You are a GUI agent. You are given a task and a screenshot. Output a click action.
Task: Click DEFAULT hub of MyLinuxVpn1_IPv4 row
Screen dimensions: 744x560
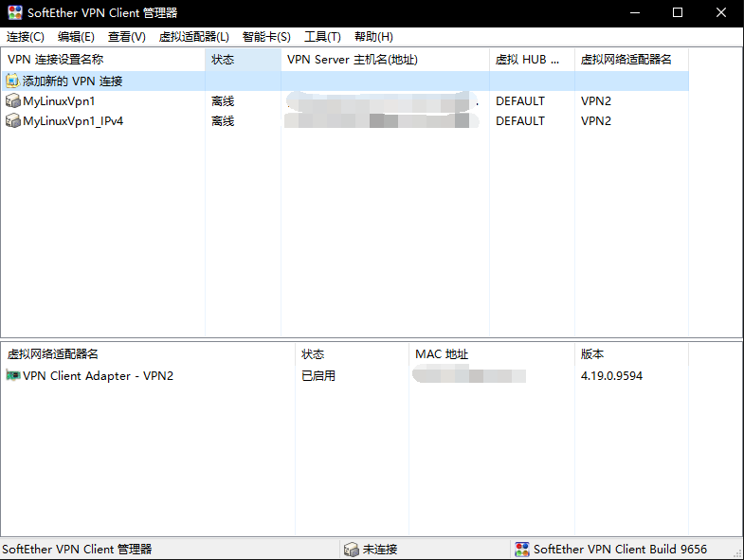point(520,121)
